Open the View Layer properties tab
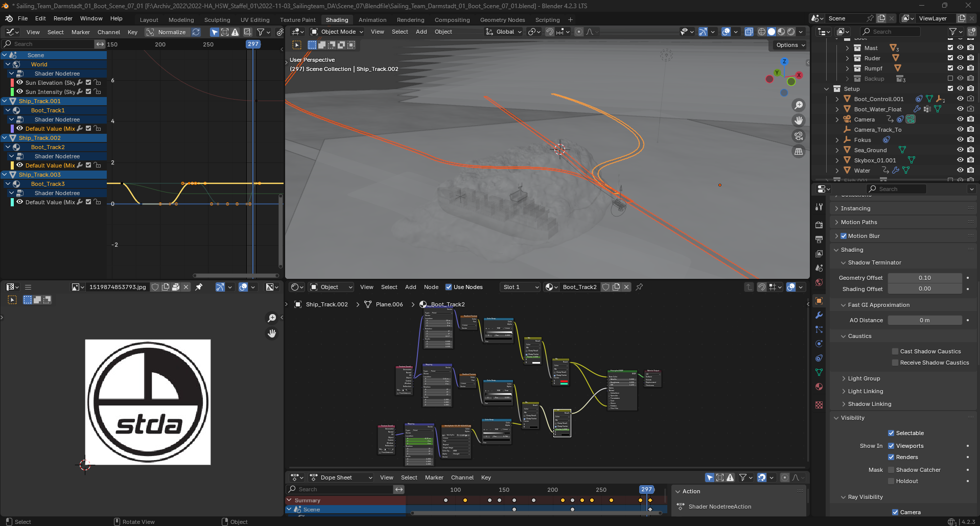 click(819, 254)
